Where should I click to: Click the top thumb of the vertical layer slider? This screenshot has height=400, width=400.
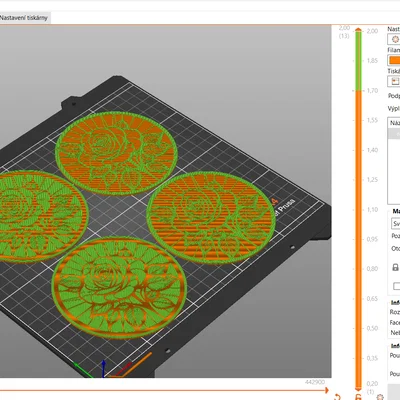[358, 30]
